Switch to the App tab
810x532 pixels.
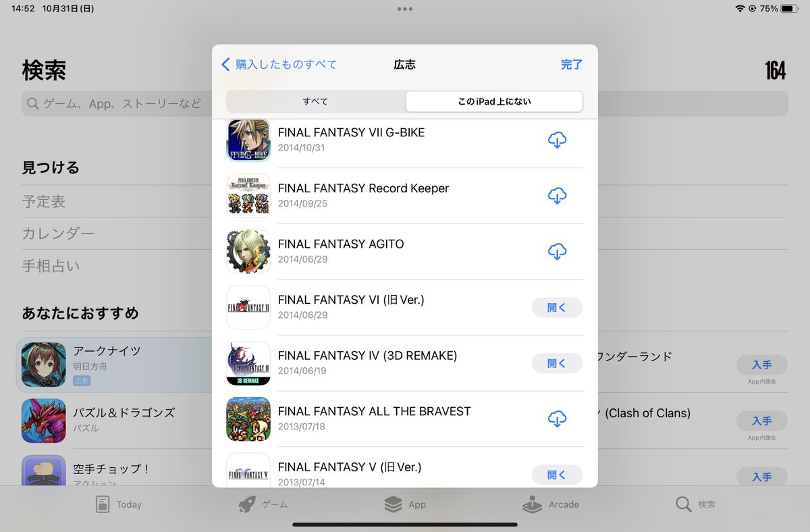click(405, 504)
